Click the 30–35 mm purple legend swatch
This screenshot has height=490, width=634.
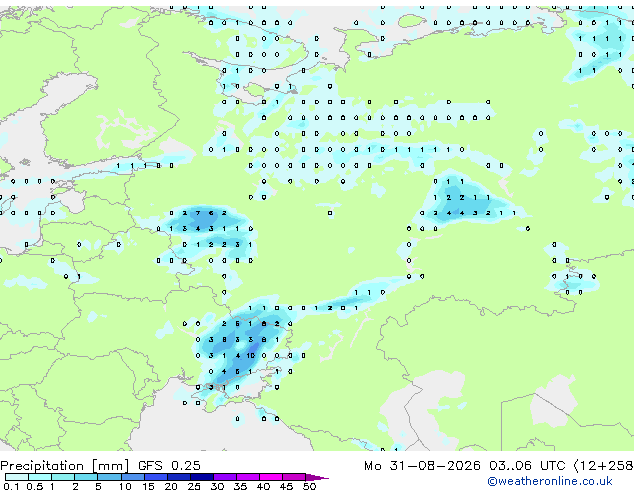(x=224, y=477)
